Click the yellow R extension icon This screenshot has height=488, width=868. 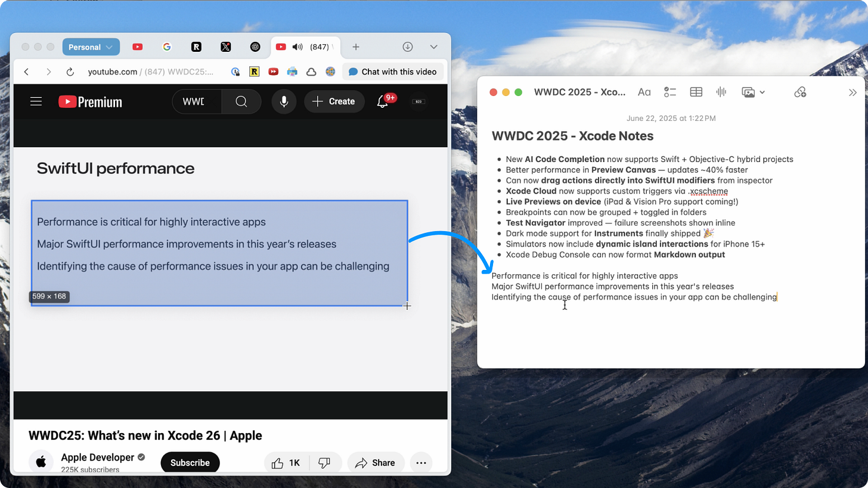255,72
